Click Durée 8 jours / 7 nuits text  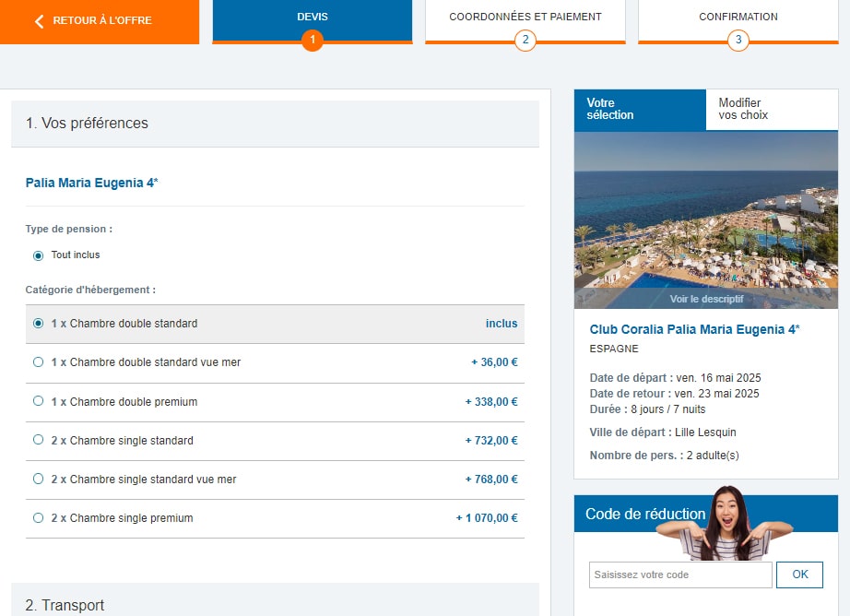[x=648, y=409]
